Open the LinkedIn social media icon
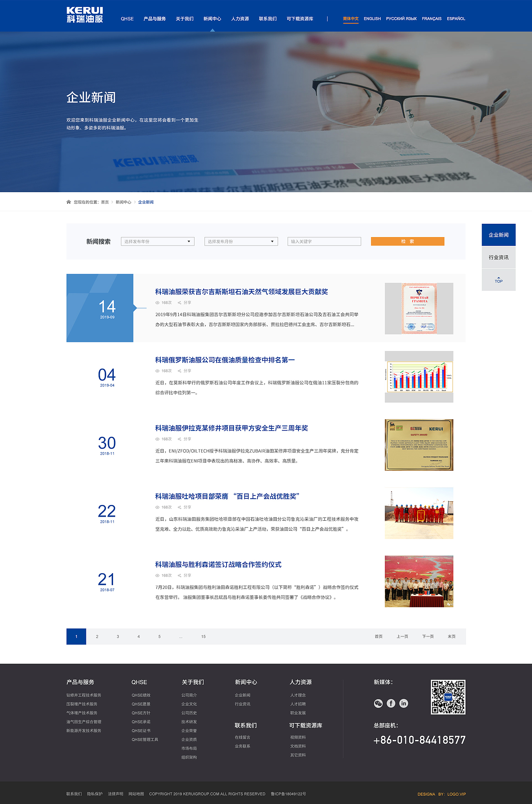The image size is (532, 804). 404,703
